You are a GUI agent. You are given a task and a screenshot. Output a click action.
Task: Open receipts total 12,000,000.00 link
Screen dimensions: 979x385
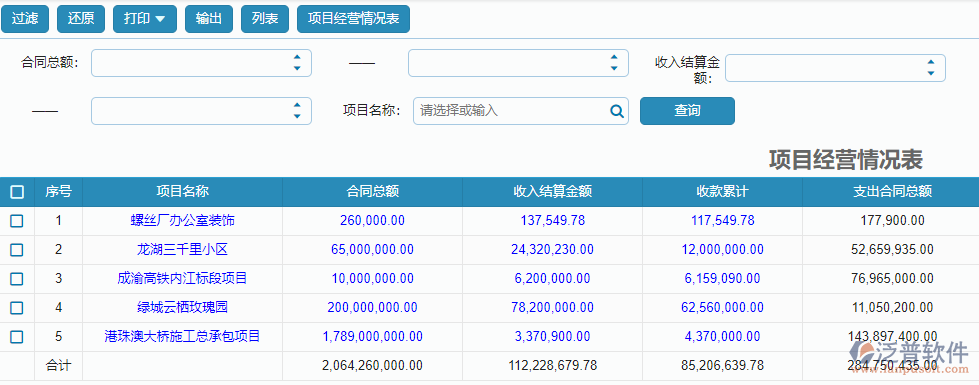pos(722,250)
